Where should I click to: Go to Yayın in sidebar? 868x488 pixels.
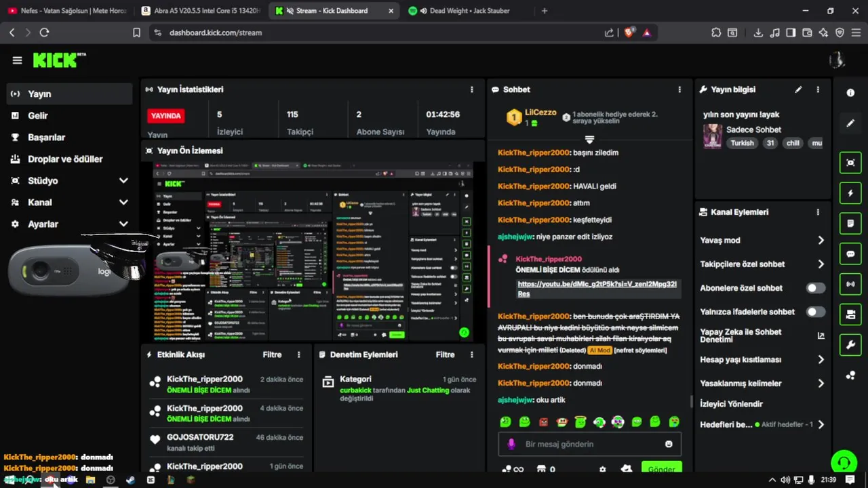coord(69,94)
